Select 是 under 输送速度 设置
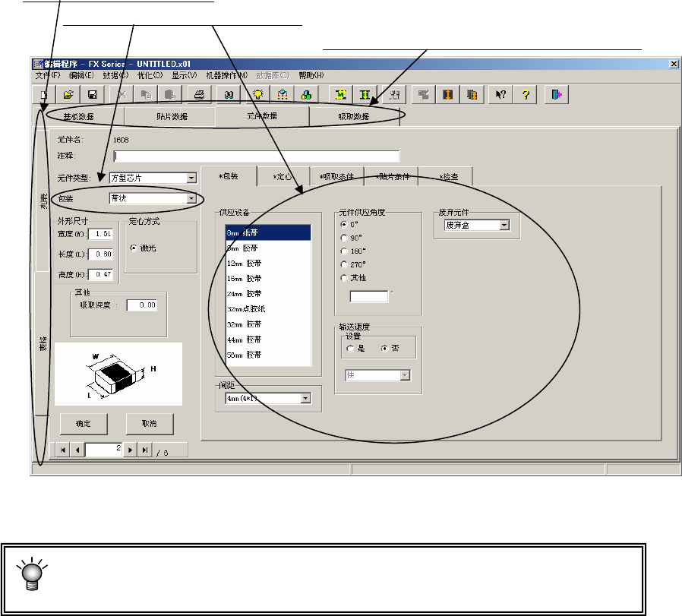The height and width of the screenshot is (616, 682). click(x=351, y=349)
